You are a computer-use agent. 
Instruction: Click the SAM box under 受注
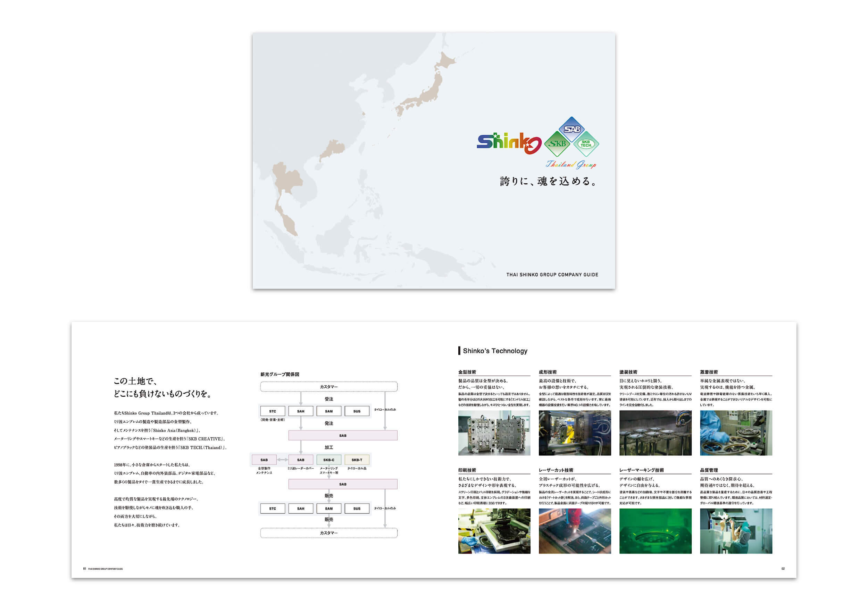point(329,411)
